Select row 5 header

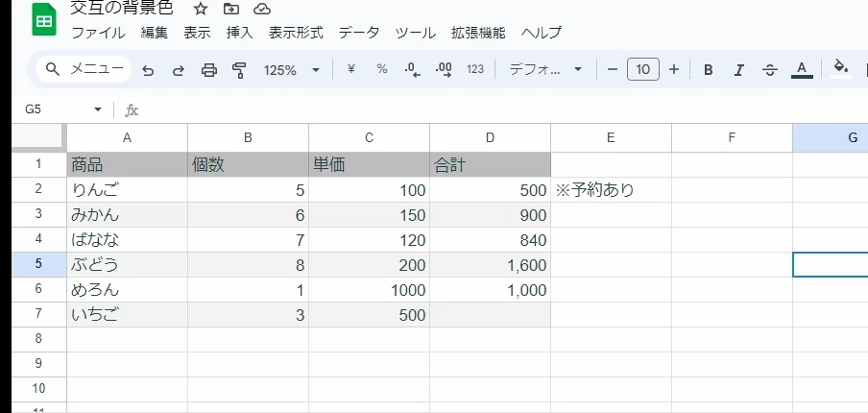(x=38, y=265)
